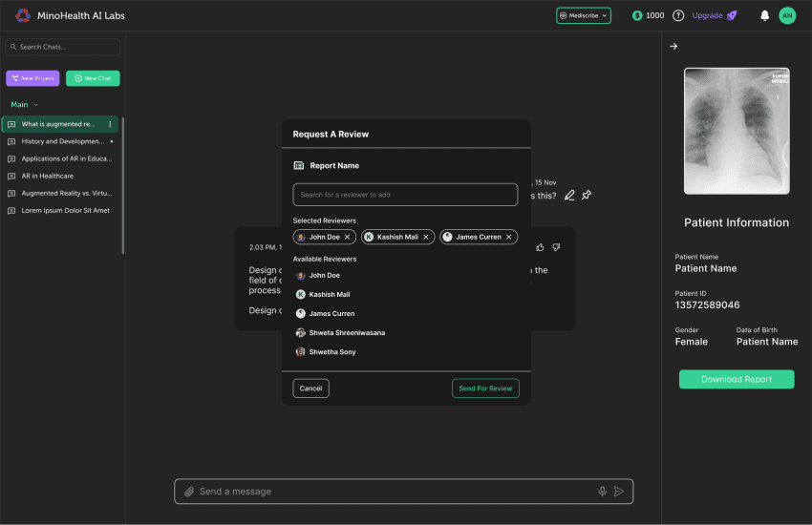Click the edit pencil icon on message
The width and height of the screenshot is (812, 525).
click(x=569, y=195)
